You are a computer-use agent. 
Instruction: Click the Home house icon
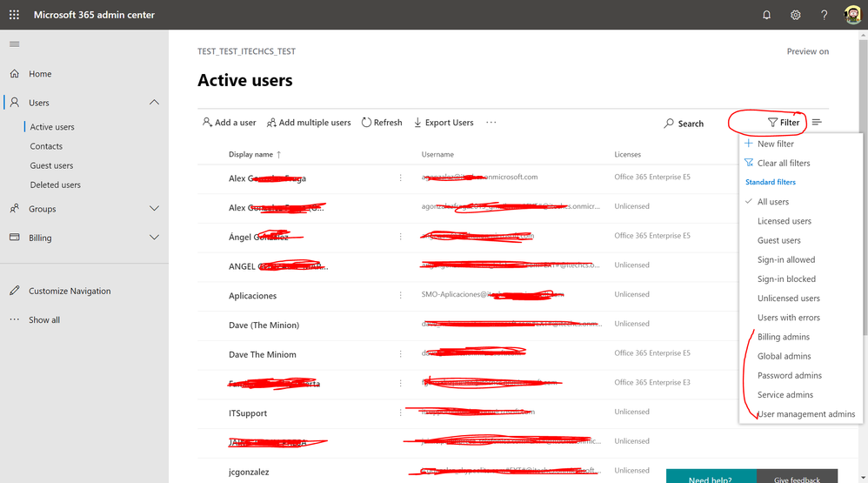tap(15, 74)
